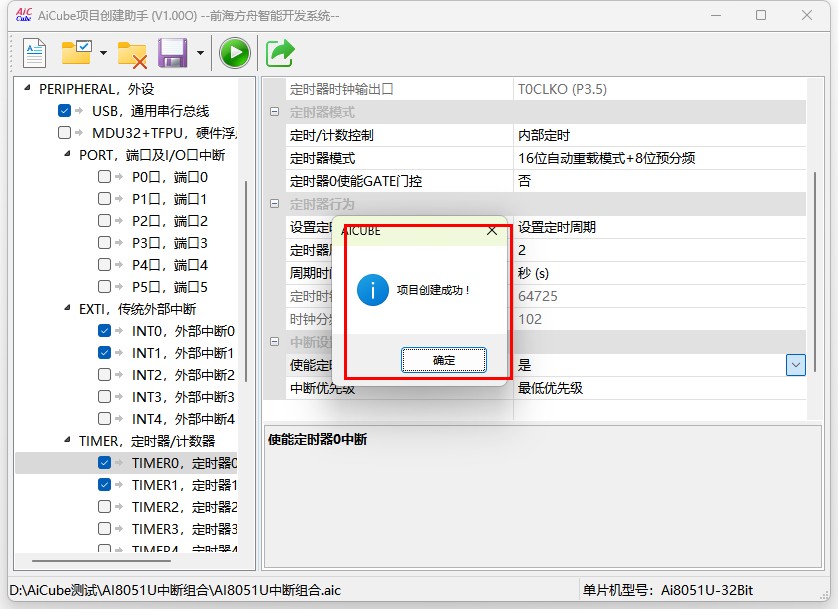Click the close project folder icon with red X
This screenshot has height=609, width=838.
click(132, 54)
